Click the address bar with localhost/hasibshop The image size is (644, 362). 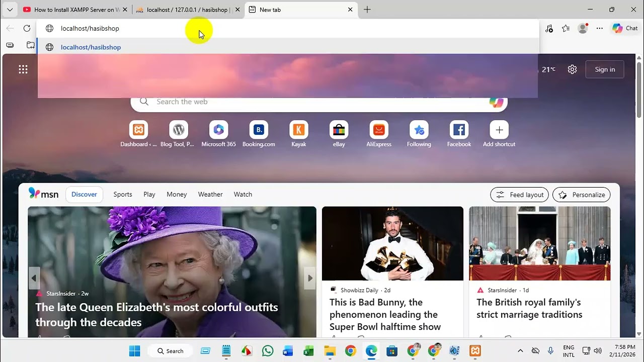[288, 28]
